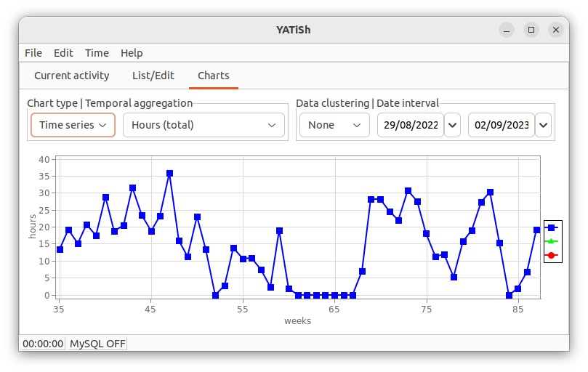
Task: Open calendar arrow next to 29/08/2022
Action: (x=453, y=125)
